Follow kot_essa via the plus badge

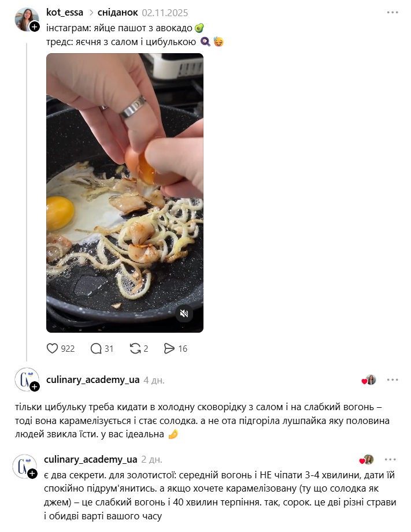(35, 27)
